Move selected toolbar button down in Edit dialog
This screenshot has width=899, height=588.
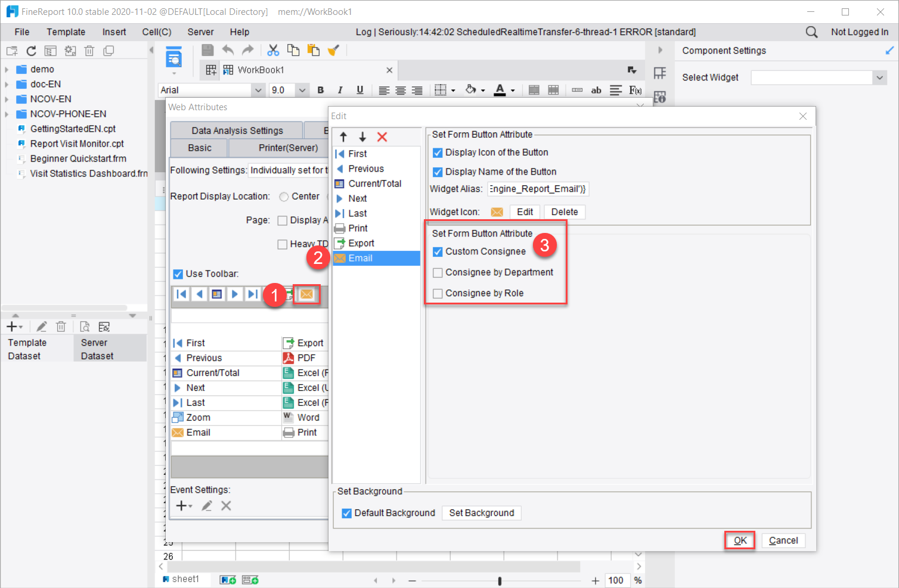[x=362, y=137]
